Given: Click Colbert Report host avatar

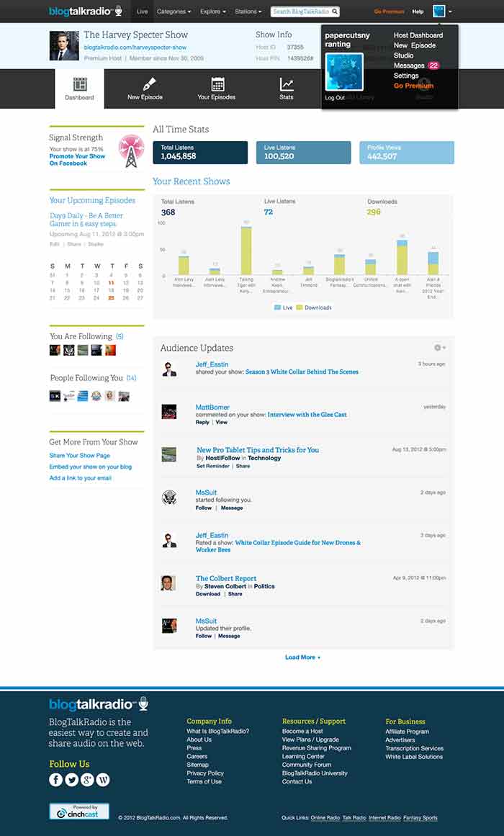Looking at the screenshot, I should 168,583.
